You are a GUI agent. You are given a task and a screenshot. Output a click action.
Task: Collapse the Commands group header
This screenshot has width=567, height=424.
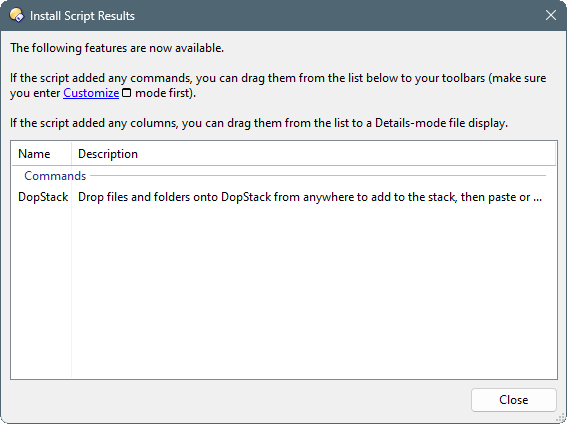click(x=55, y=176)
